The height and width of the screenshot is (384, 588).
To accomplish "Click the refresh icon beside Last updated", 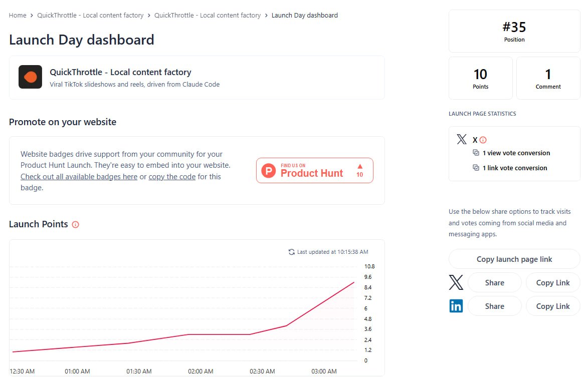I will [291, 252].
